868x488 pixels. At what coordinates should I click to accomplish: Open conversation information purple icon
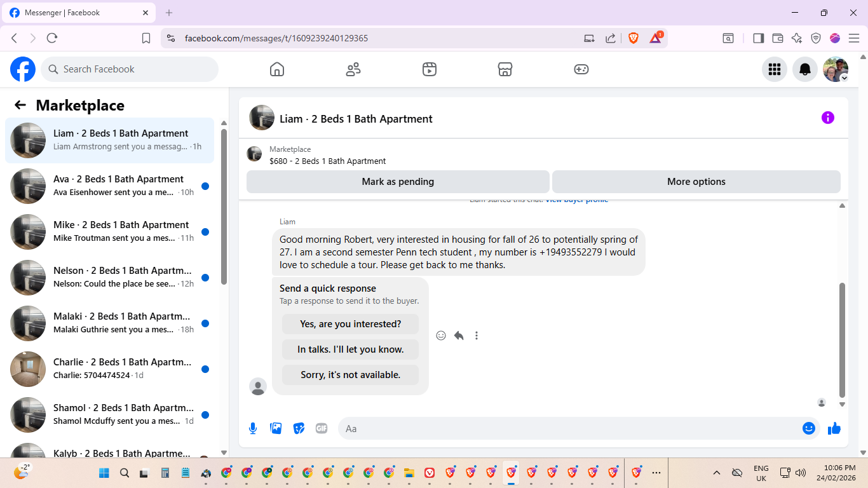(828, 118)
